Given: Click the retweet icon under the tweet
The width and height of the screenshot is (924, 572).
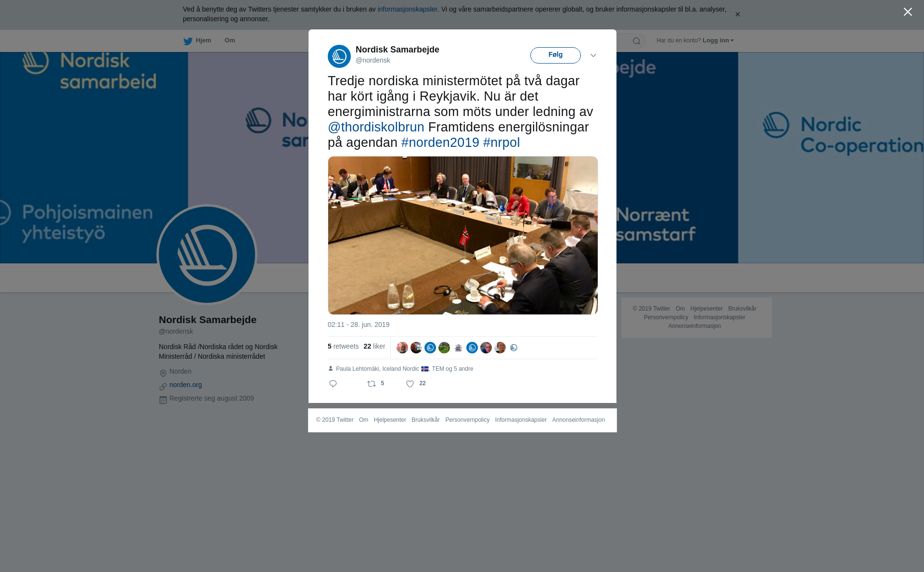Looking at the screenshot, I should click(372, 384).
